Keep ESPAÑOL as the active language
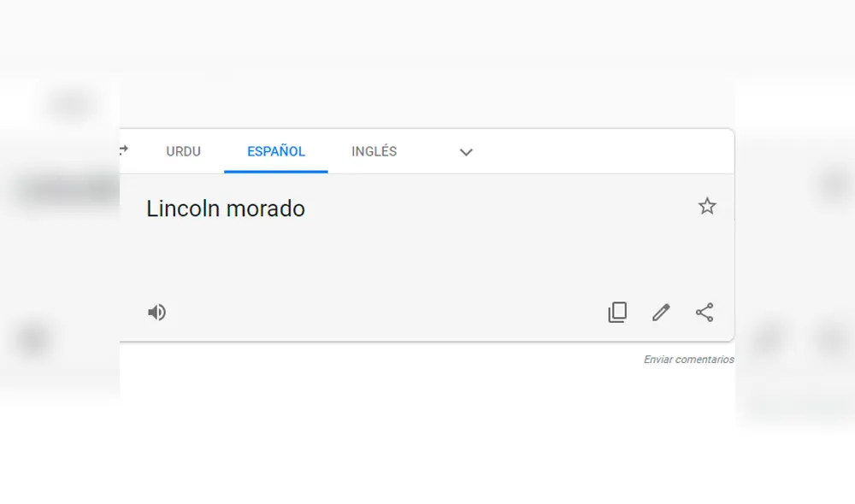Image resolution: width=855 pixels, height=504 pixels. [x=275, y=151]
